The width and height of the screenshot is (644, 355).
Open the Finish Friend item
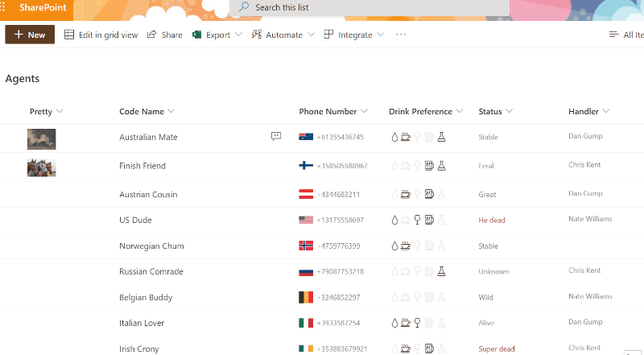142,166
